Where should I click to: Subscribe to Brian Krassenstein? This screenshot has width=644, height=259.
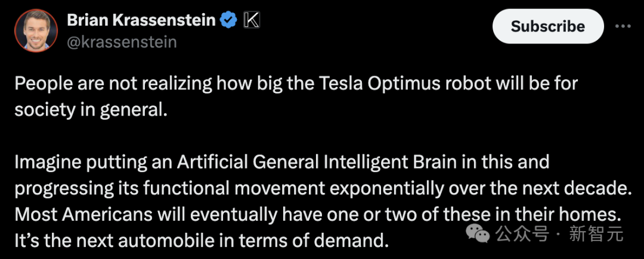pos(547,27)
